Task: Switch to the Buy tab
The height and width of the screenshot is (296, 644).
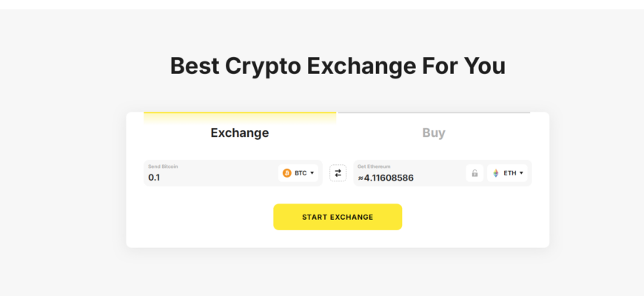Action: 434,132
